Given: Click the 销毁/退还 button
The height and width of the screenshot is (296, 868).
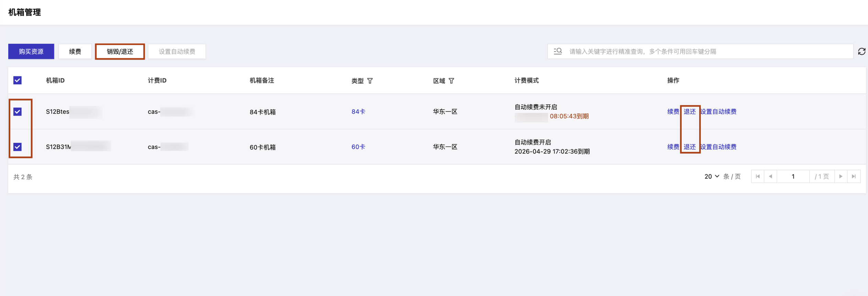Looking at the screenshot, I should [x=120, y=51].
